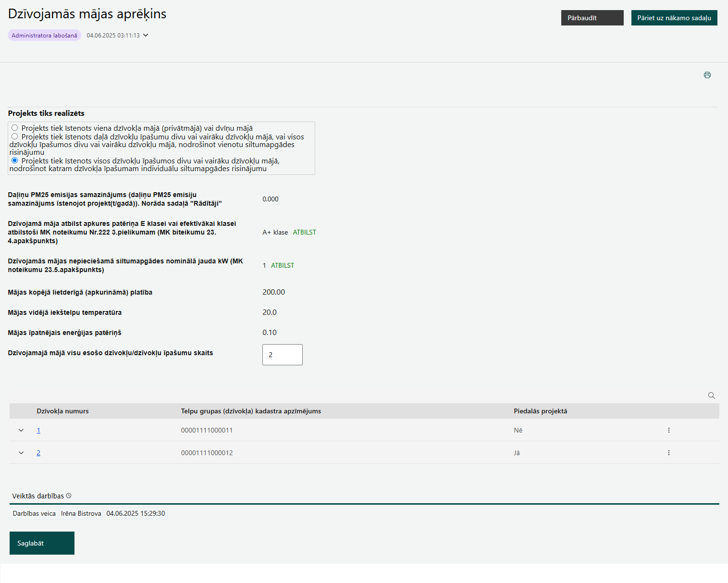Screen dimensions: 728x583
Task: Open apartment number 2 link
Action: point(38,453)
